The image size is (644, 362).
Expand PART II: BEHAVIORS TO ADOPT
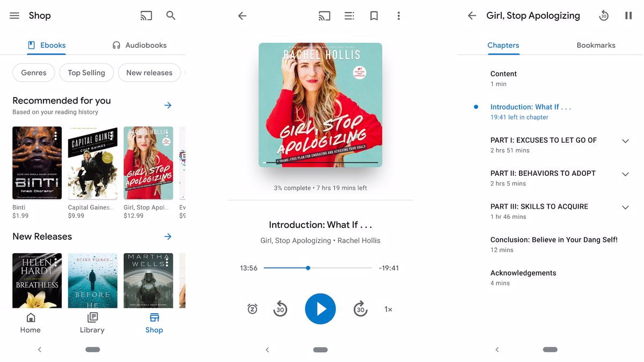coord(625,174)
